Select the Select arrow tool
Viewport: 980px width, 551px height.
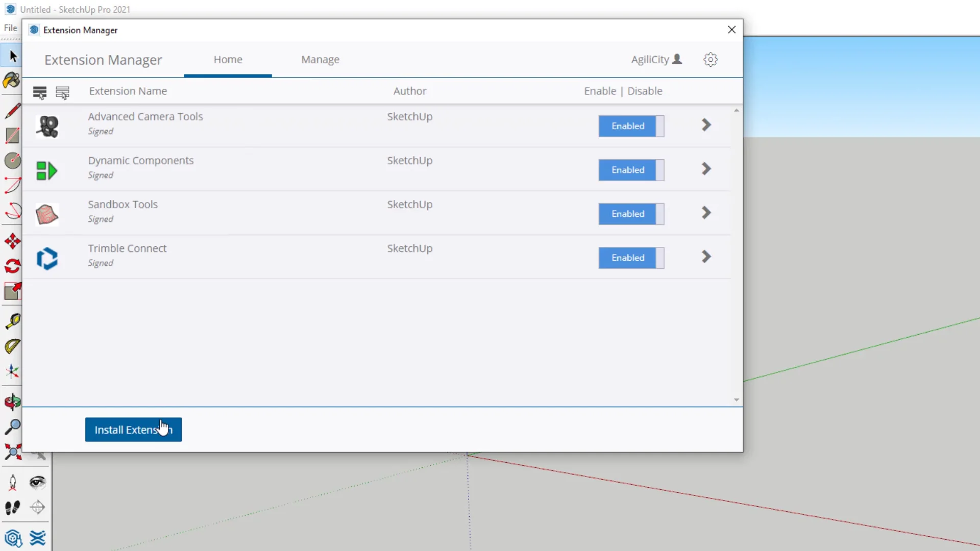(x=12, y=55)
